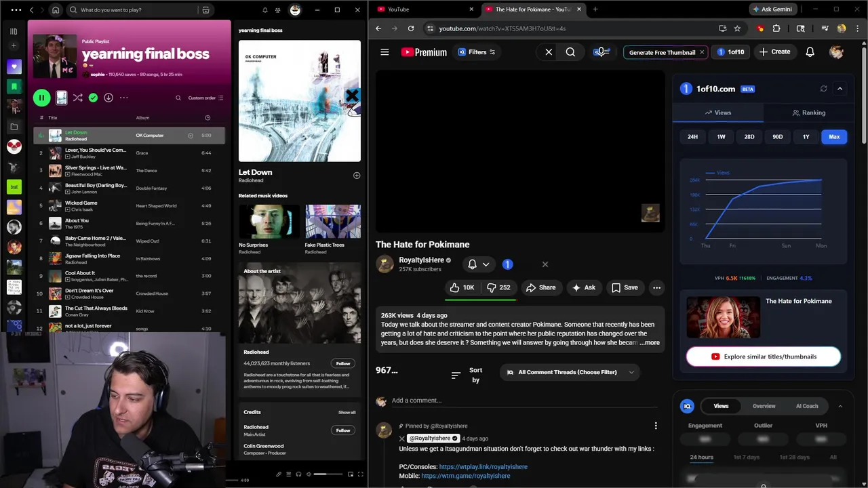Open Spotify play queue icon
The image size is (868, 488).
point(288,474)
